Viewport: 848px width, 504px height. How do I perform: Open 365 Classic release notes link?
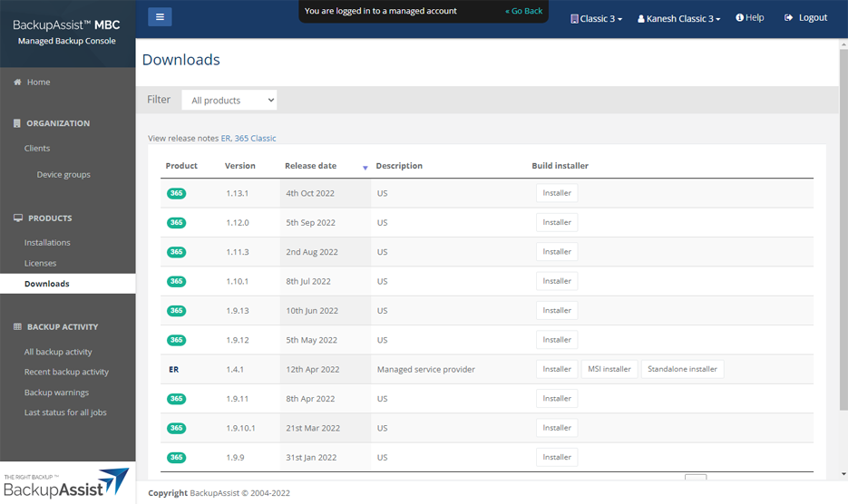point(255,139)
